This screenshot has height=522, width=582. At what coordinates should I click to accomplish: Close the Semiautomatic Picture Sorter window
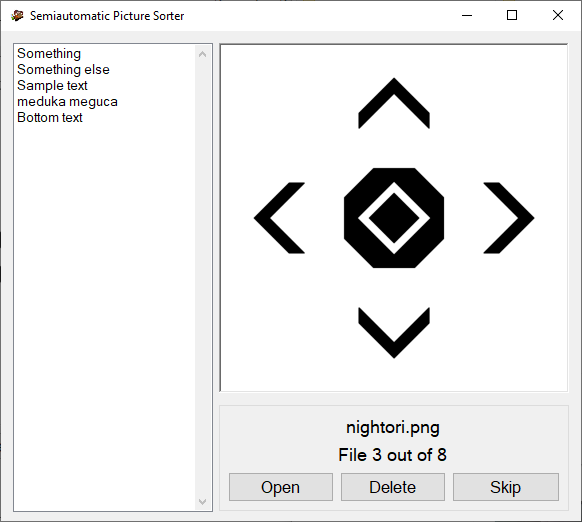(x=558, y=15)
